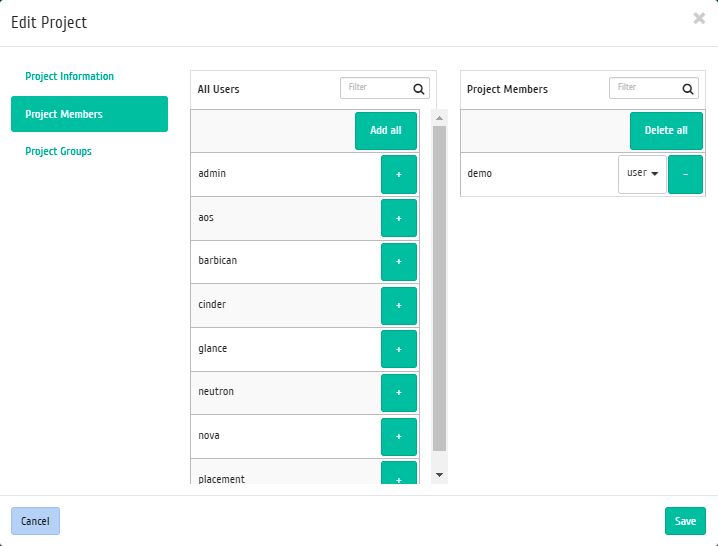
Task: Open Project Information tab
Action: [70, 76]
